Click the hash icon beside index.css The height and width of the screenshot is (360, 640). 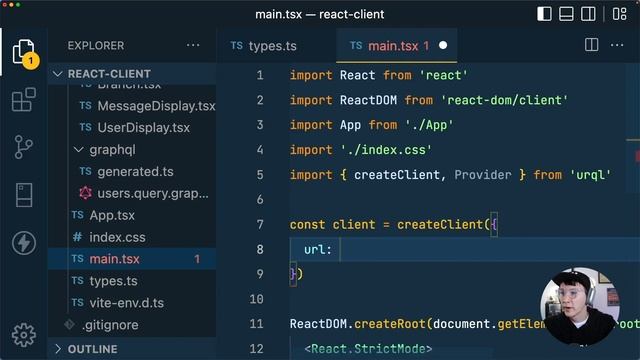(x=77, y=237)
